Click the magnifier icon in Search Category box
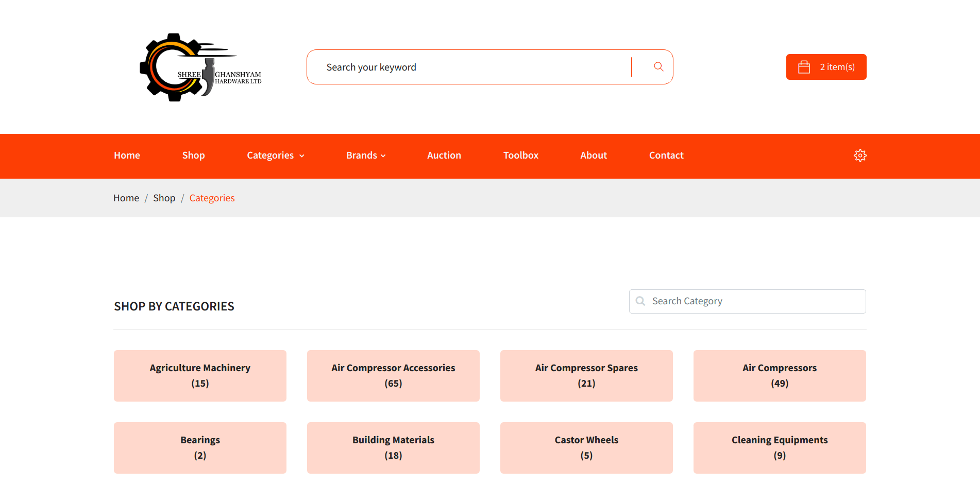The height and width of the screenshot is (485, 980). tap(640, 301)
